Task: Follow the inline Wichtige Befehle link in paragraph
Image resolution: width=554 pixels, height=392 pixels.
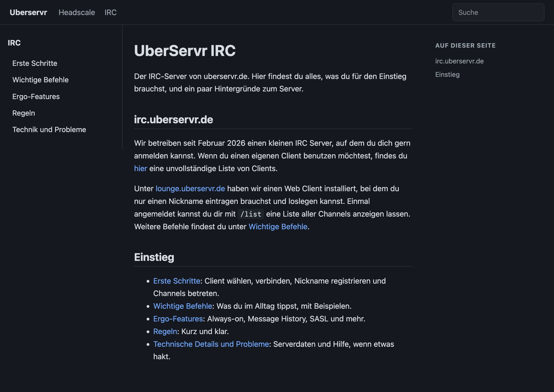Action: tap(278, 227)
